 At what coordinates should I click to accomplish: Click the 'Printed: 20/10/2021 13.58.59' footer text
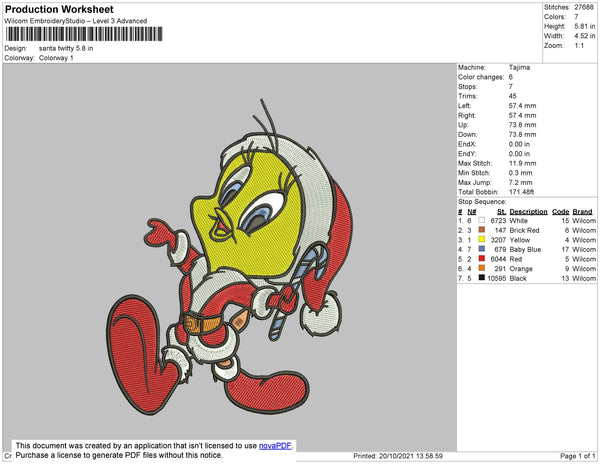tap(398, 456)
